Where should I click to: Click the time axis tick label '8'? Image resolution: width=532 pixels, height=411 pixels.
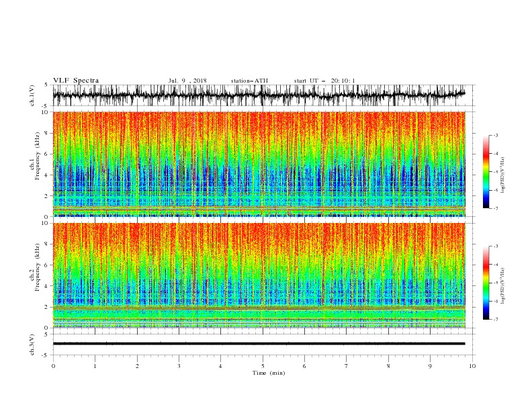(388, 366)
